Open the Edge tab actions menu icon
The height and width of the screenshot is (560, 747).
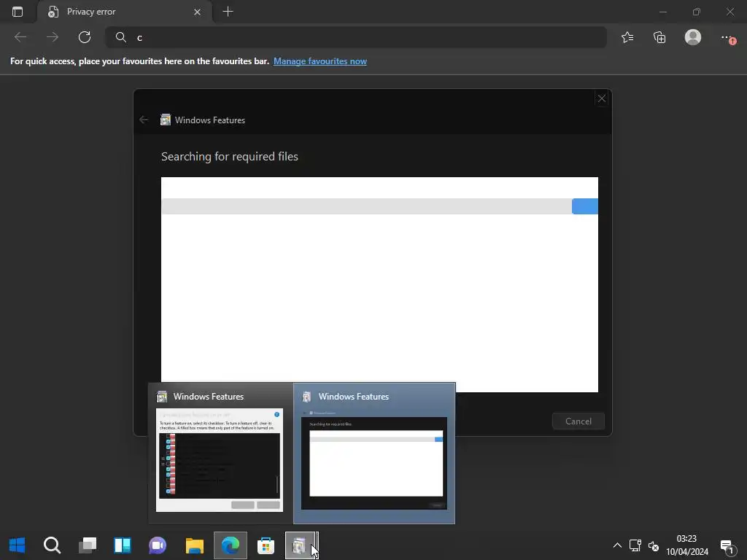(18, 12)
